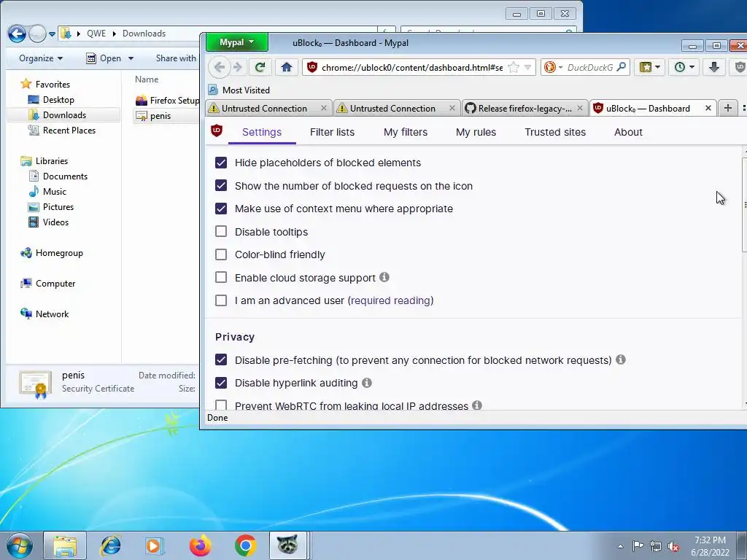Switch to About tab
Image resolution: width=747 pixels, height=560 pixels.
click(628, 132)
